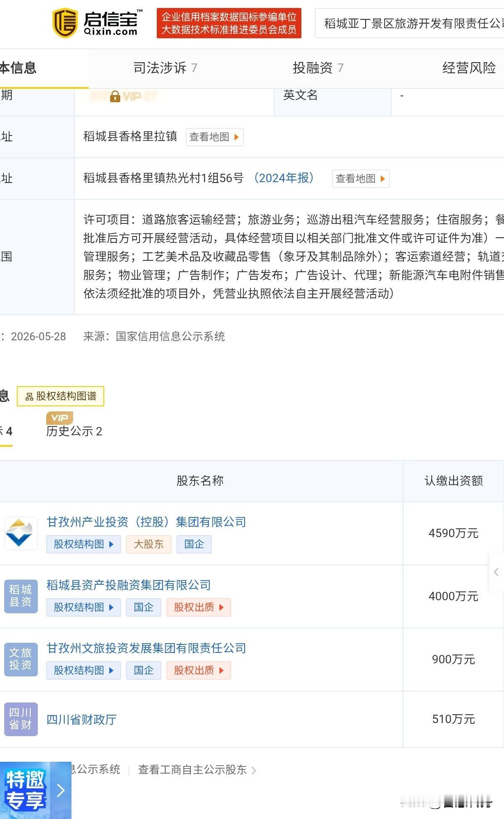The image size is (504, 819).
Task: Open the 股权结构图谱 button
Action: (61, 396)
